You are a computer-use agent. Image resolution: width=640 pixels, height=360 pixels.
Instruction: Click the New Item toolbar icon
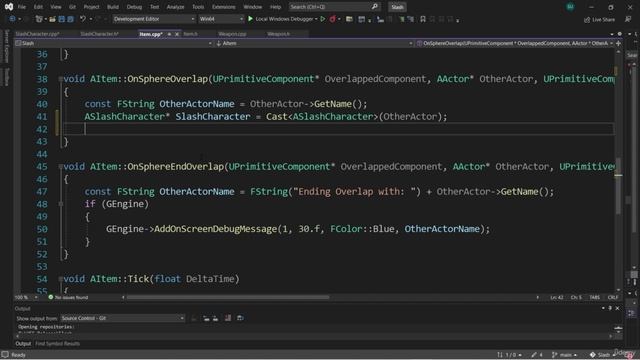point(39,19)
